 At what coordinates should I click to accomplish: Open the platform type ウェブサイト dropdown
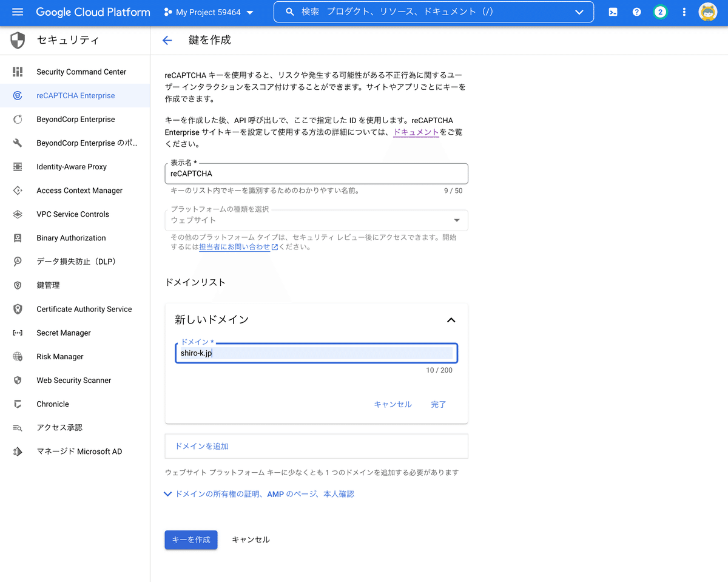coord(316,220)
